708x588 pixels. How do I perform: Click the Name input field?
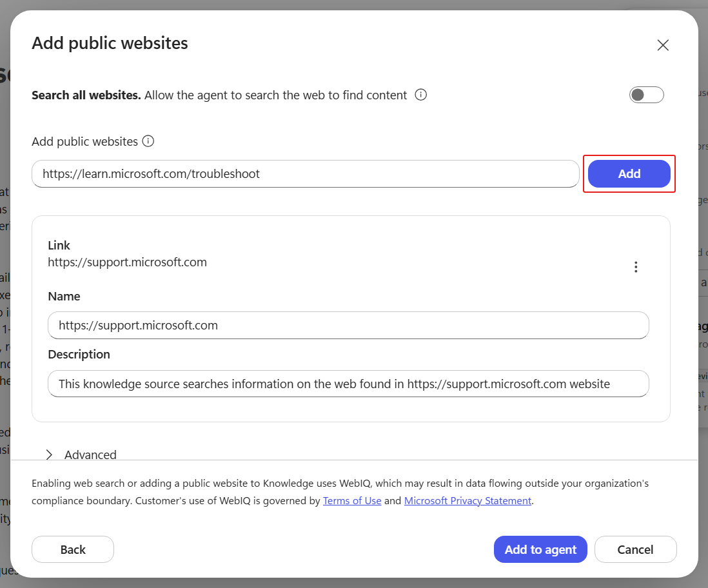(x=348, y=325)
